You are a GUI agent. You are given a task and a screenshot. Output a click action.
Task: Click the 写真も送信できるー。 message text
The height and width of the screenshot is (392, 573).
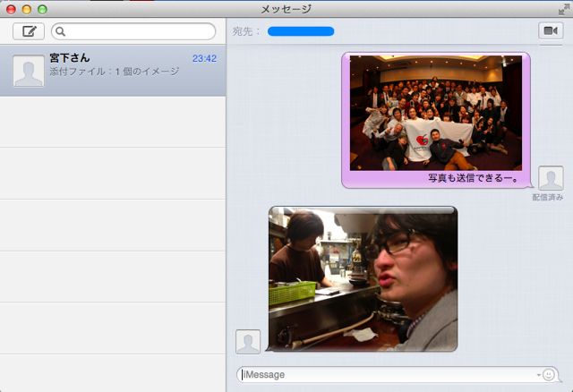pyautogui.click(x=473, y=178)
